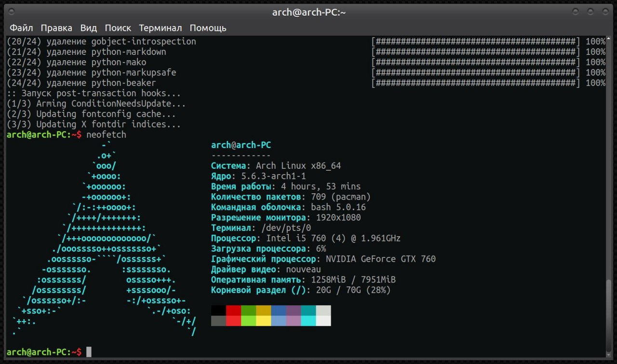Click the 'удаление python-mako' line
617x364 pixels.
coord(77,63)
